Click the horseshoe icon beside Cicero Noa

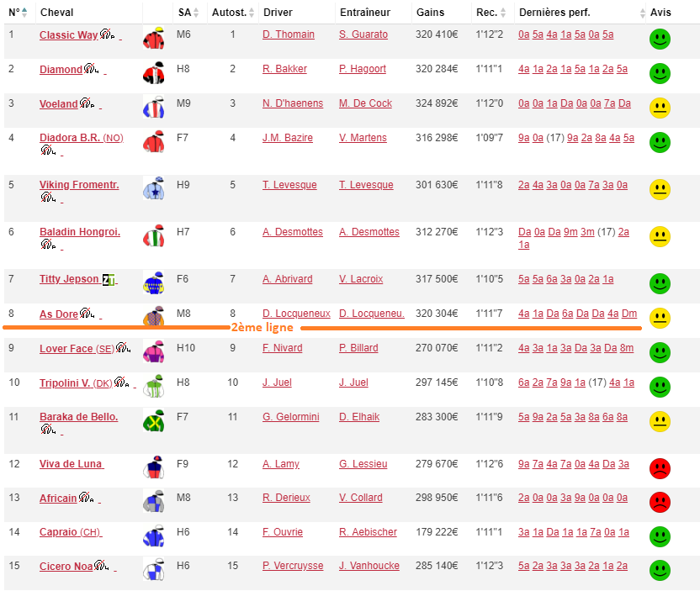[x=100, y=567]
